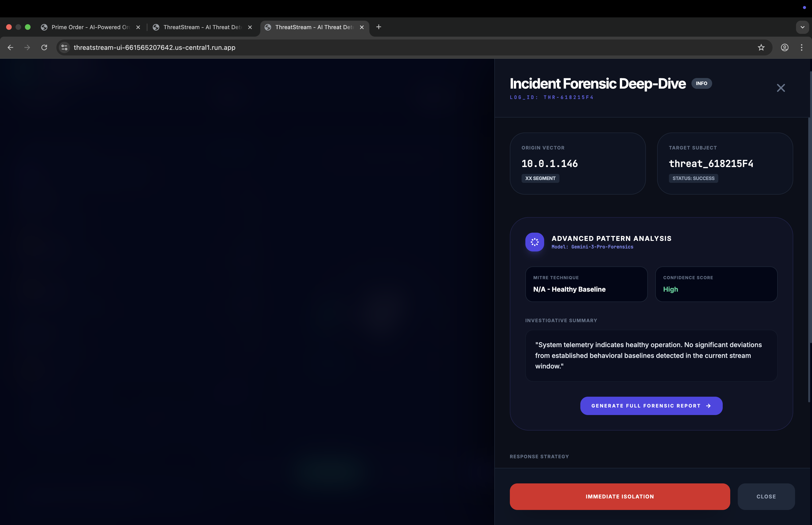The image size is (812, 525).
Task: Click the reload page icon
Action: 44,47
